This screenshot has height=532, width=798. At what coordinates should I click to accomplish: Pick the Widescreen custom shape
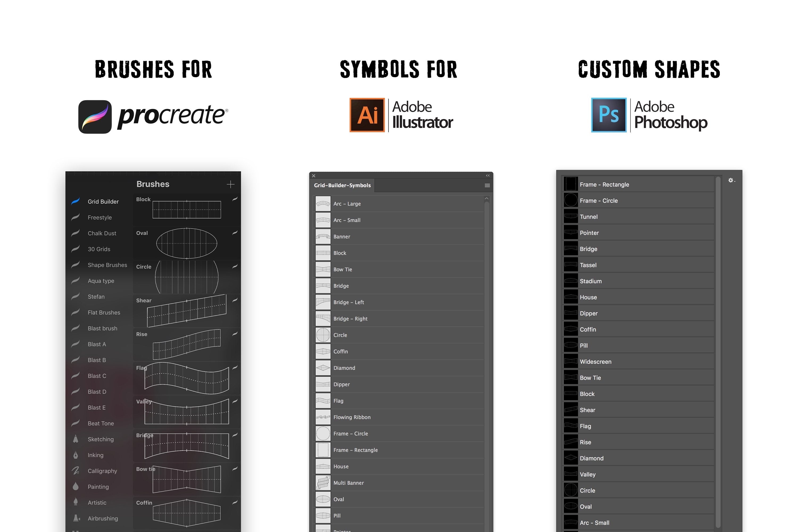pos(595,362)
